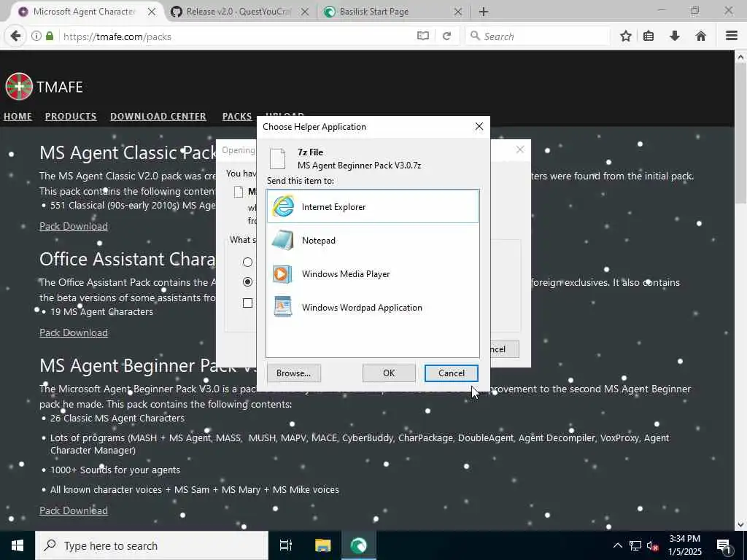747x560 pixels.
Task: Click the page vertical scrollbar thumb
Action: coord(740,133)
